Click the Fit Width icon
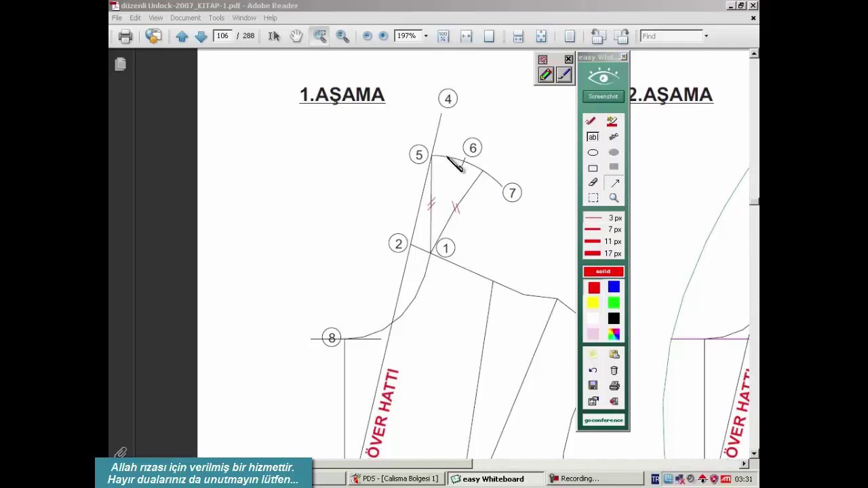Viewport: 868px width, 488px height. [466, 36]
